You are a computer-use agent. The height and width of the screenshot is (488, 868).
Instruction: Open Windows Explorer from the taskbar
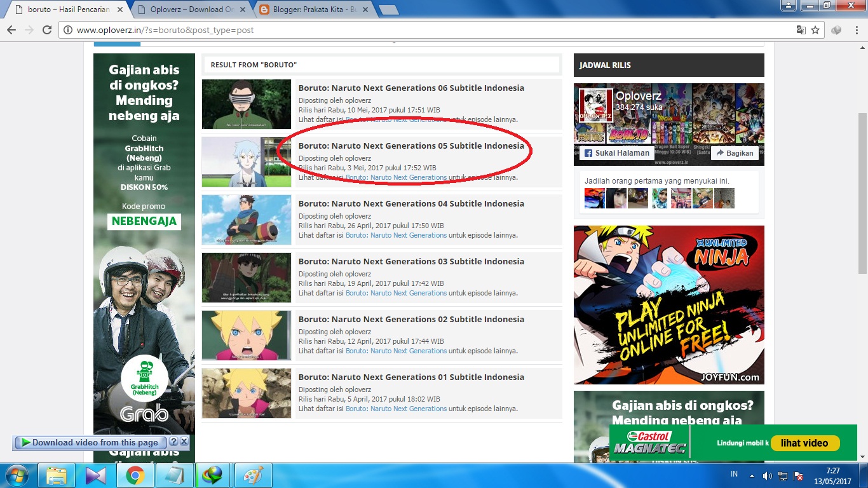point(57,475)
